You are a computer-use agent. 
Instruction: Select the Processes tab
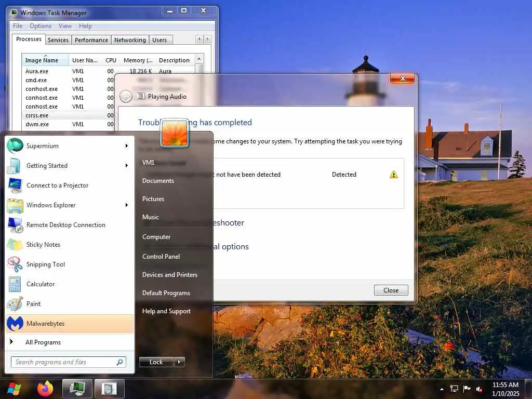click(x=29, y=39)
